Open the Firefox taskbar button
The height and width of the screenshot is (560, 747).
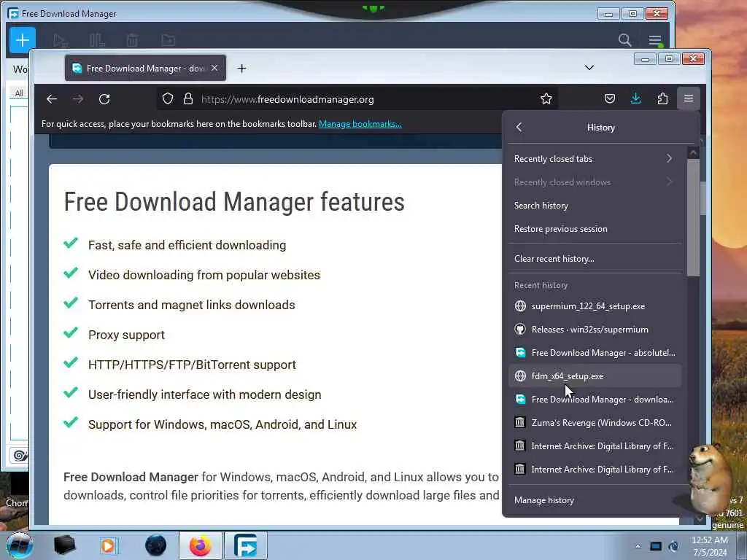click(200, 545)
